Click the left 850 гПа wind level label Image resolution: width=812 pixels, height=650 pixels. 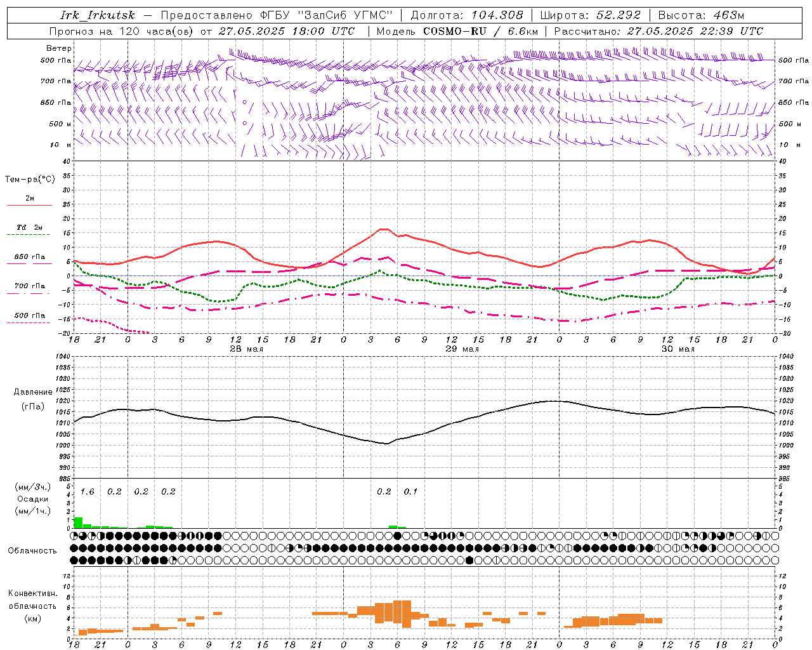(56, 102)
